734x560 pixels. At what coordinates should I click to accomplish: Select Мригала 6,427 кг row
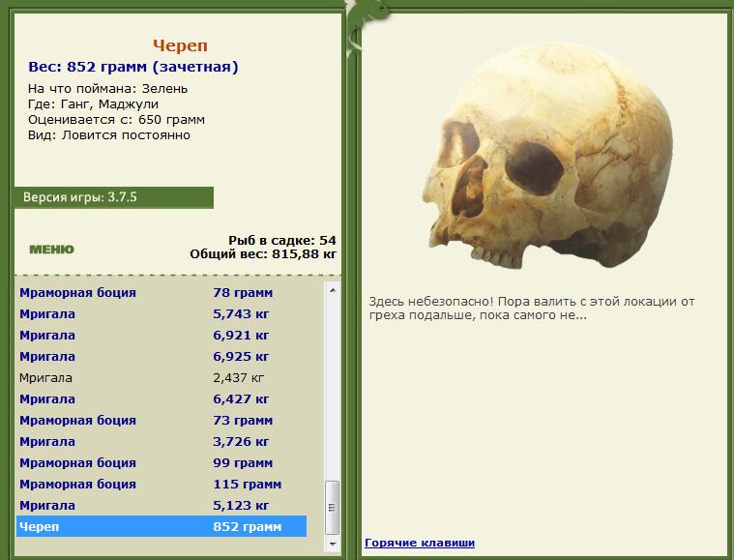pyautogui.click(x=161, y=398)
